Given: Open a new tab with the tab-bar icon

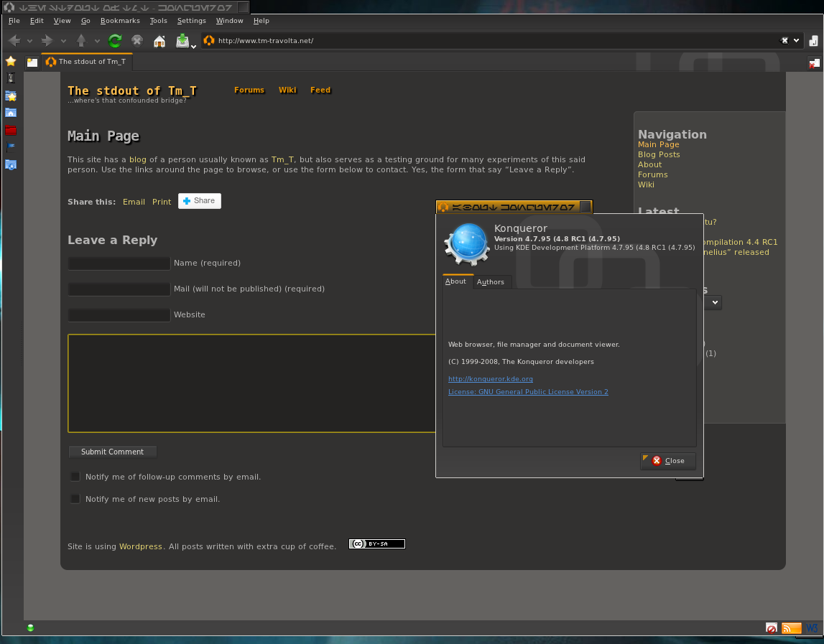Looking at the screenshot, I should [x=32, y=62].
